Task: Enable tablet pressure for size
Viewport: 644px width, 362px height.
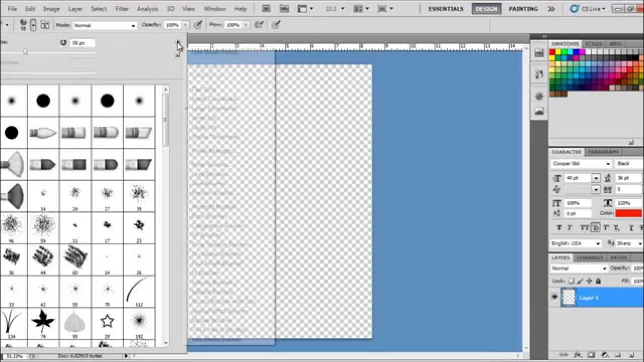Action: (x=276, y=25)
